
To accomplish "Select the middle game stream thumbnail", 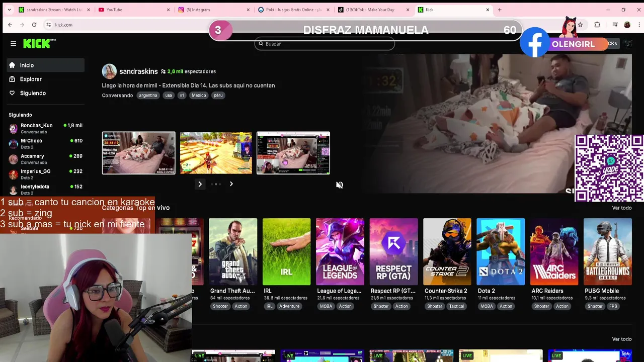I will click(216, 153).
